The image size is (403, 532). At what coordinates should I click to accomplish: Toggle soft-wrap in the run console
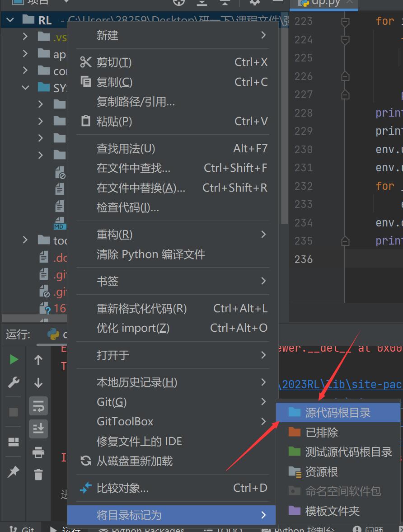coord(38,406)
